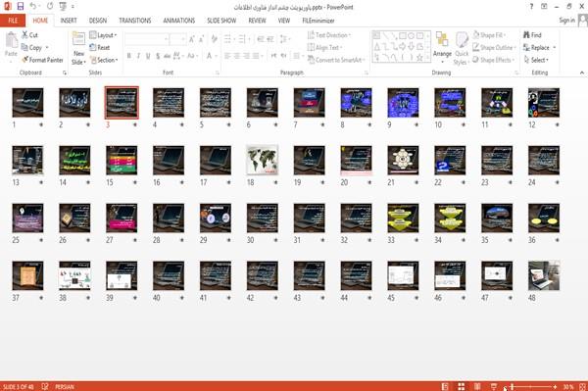
Task: Open the FILE tab
Action: (x=13, y=21)
